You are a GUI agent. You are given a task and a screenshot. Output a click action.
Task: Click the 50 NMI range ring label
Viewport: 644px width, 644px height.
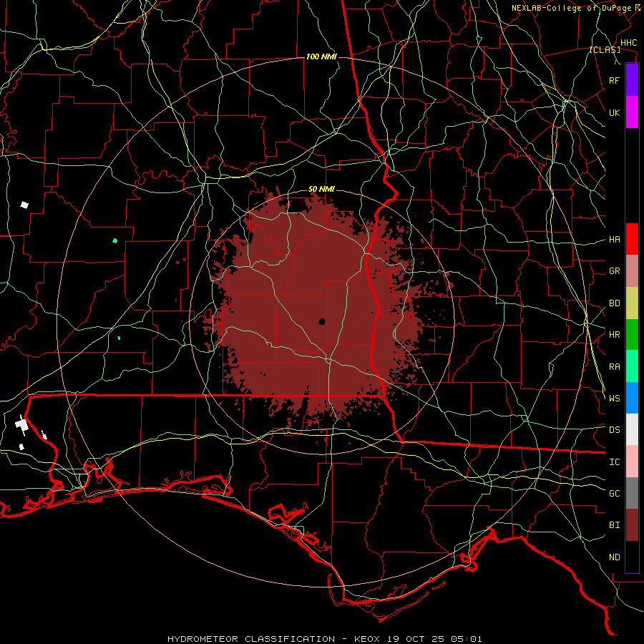pyautogui.click(x=321, y=189)
